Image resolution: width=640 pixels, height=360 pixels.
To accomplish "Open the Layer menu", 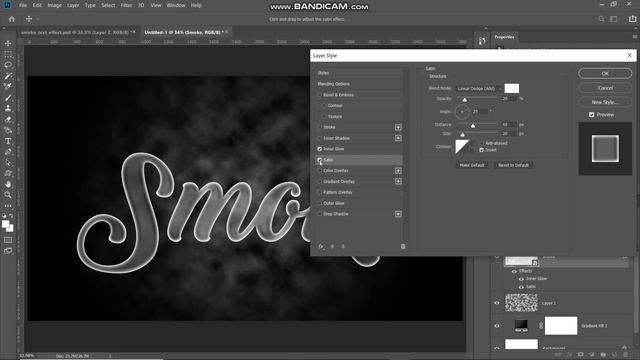I will click(x=73, y=5).
